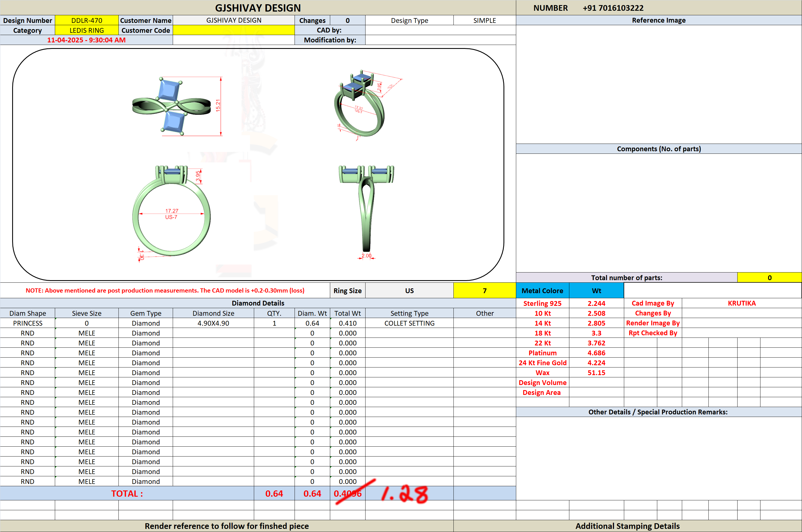Select the Diamond Details section header
The width and height of the screenshot is (802, 532).
[x=258, y=303]
